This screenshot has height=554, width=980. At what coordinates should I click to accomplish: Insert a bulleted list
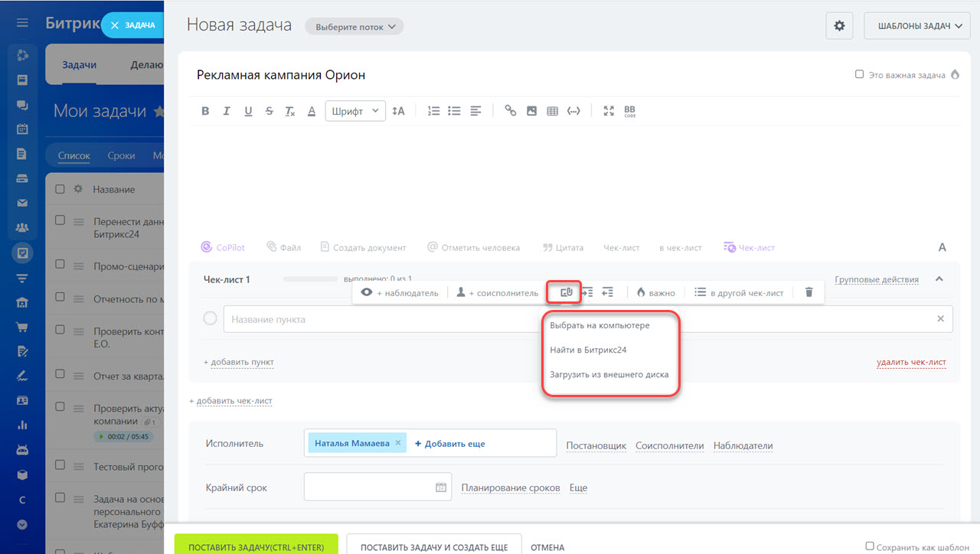(454, 111)
